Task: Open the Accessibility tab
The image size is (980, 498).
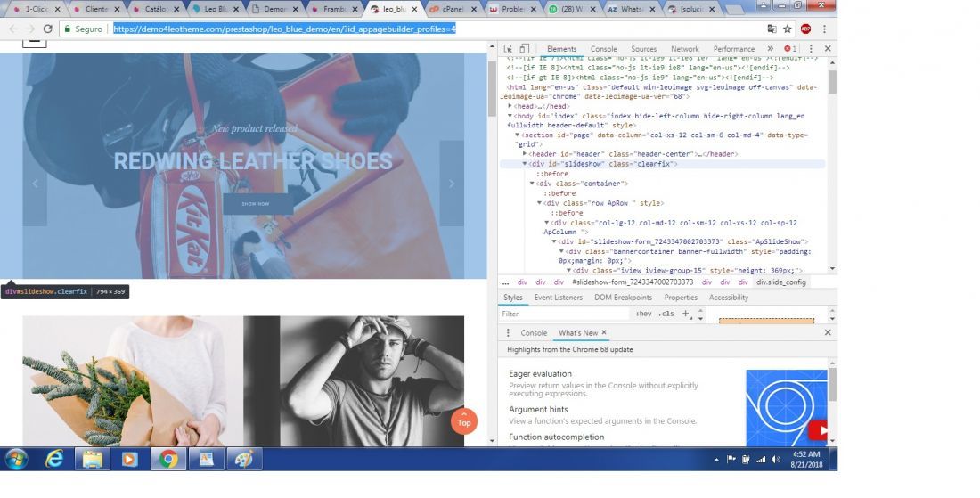Action: pos(728,298)
